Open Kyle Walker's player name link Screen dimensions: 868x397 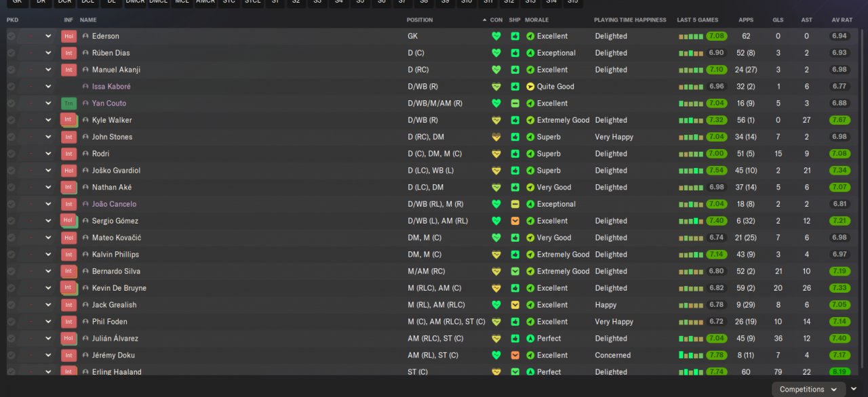click(x=112, y=120)
